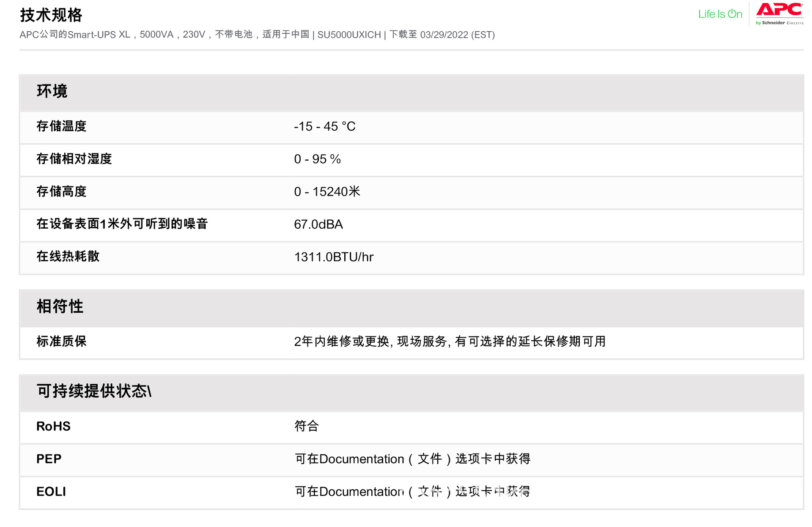Click the EOLI row label
Viewport: 812px width, 527px height.
(51, 492)
